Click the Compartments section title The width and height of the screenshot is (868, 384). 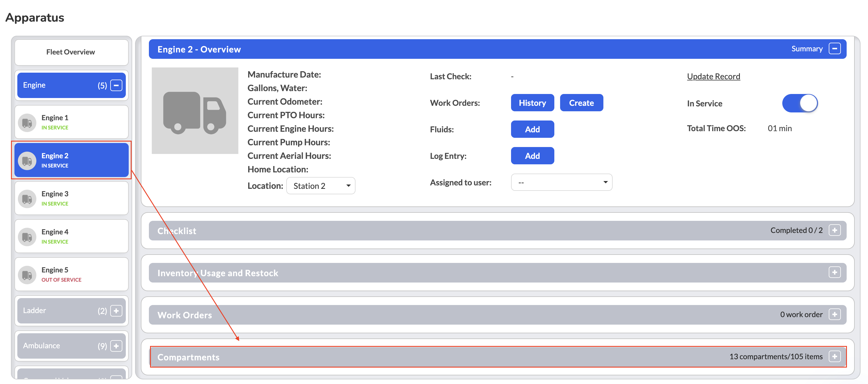click(x=188, y=357)
